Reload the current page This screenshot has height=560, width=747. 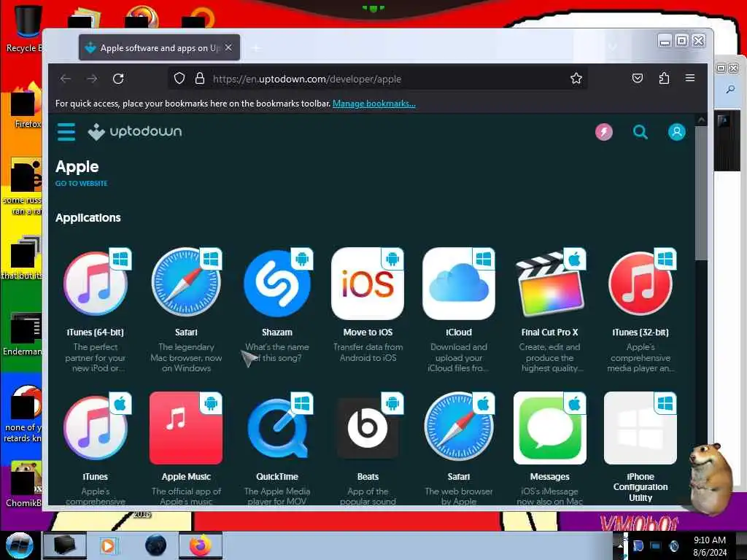[118, 79]
